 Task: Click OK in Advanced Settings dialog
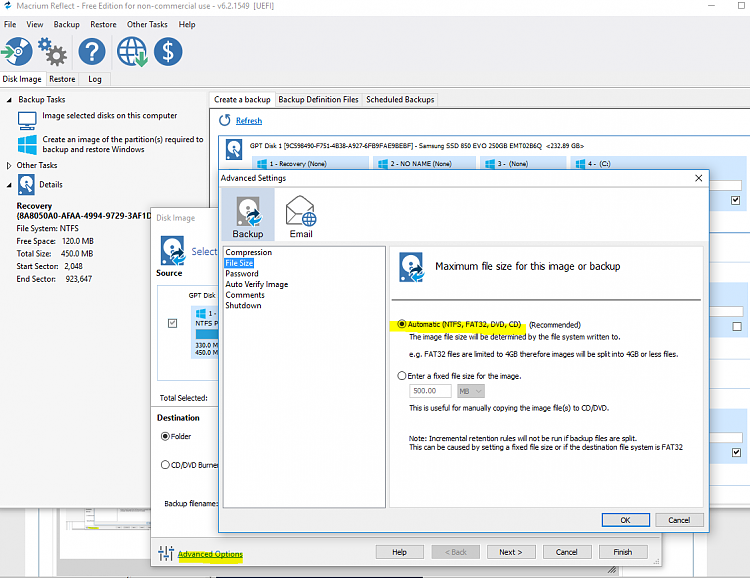tap(626, 520)
